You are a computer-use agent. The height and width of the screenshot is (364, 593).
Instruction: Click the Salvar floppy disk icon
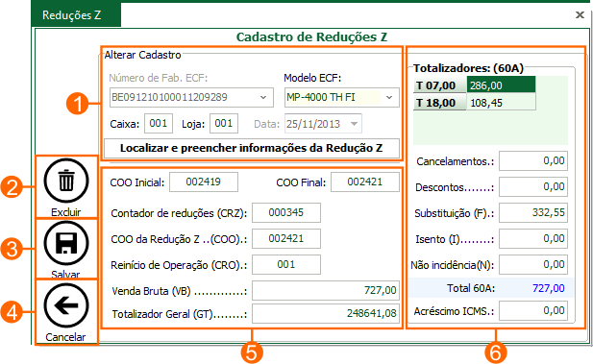pyautogui.click(x=66, y=243)
